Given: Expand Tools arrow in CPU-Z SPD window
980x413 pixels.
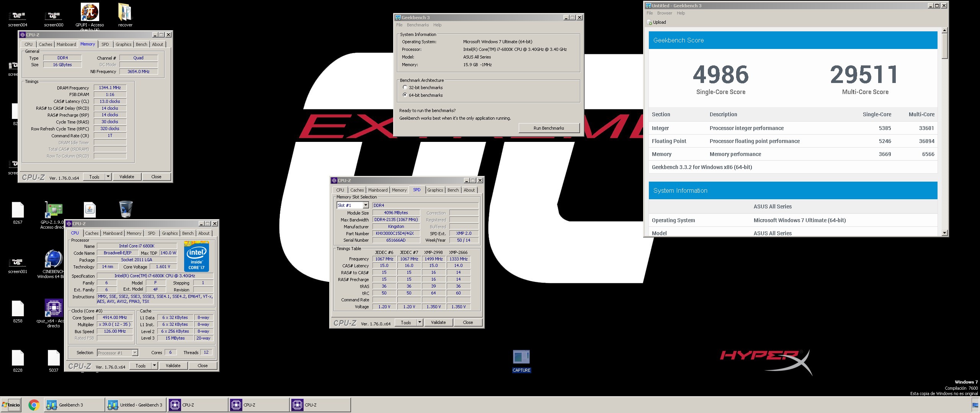Looking at the screenshot, I should tap(420, 322).
